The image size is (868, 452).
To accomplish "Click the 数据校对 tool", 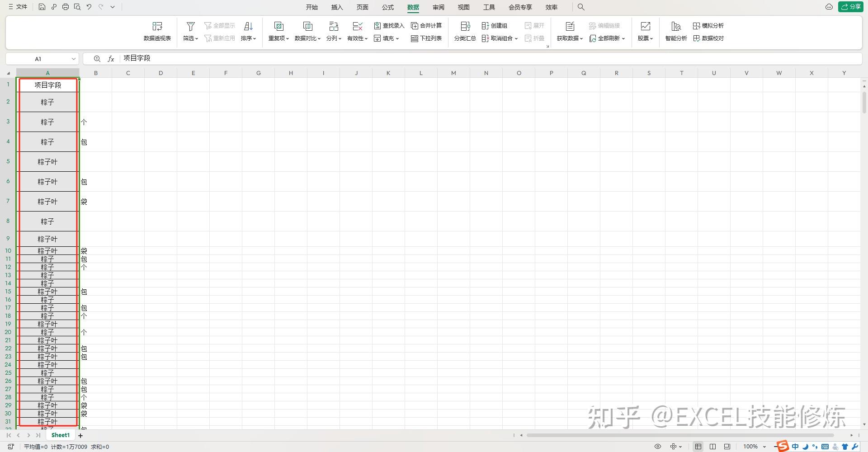I will pyautogui.click(x=708, y=38).
